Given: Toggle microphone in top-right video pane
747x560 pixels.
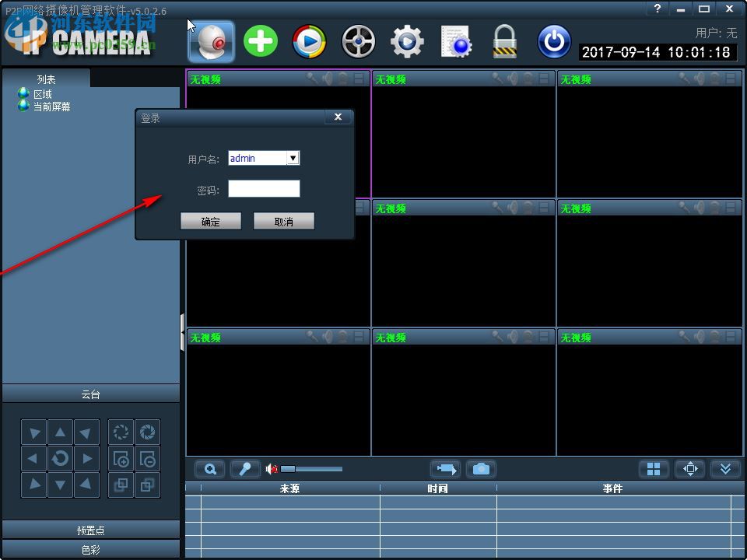Looking at the screenshot, I should [x=684, y=78].
